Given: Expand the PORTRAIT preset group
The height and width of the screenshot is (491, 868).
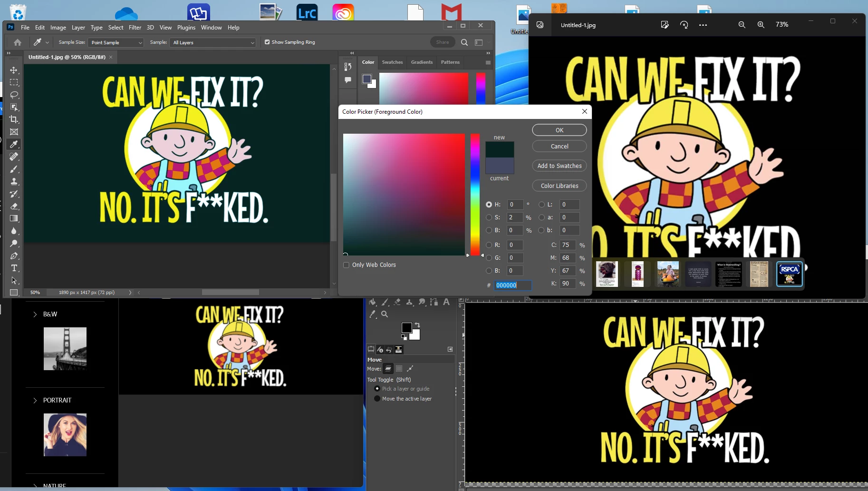Looking at the screenshot, I should click(35, 400).
